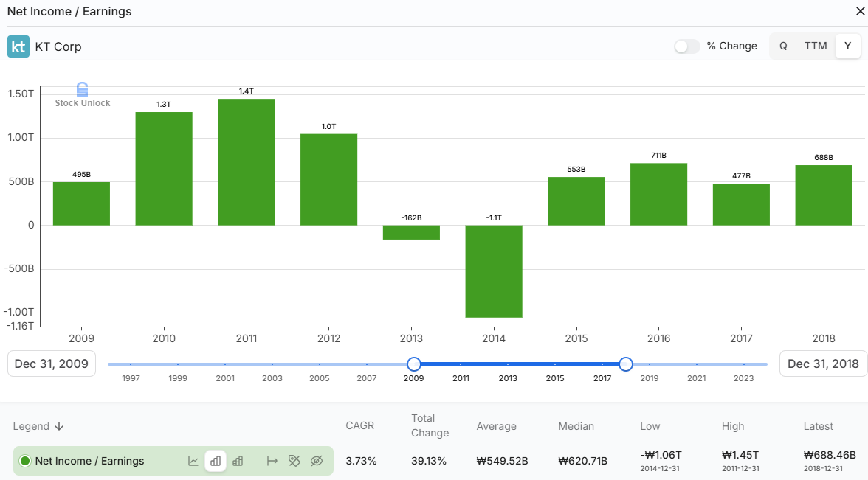This screenshot has height=480, width=868.
Task: Switch to line chart display mode
Action: [193, 460]
